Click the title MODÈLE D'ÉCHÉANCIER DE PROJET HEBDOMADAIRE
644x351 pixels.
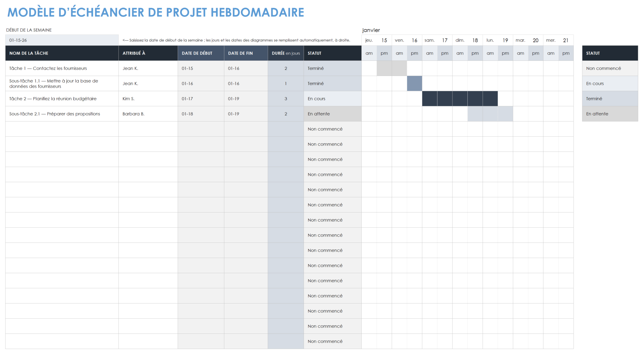tap(156, 12)
